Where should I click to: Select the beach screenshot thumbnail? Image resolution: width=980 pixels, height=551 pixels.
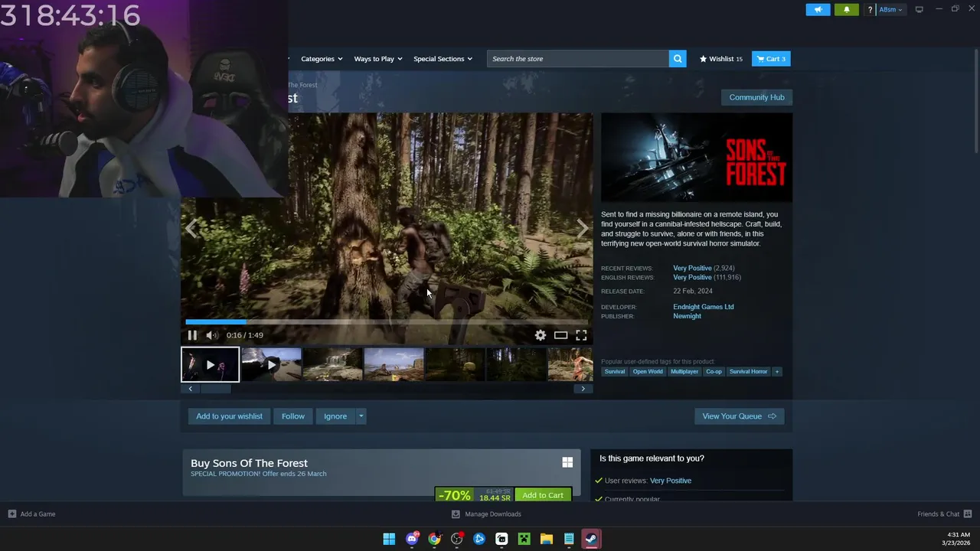tap(394, 364)
